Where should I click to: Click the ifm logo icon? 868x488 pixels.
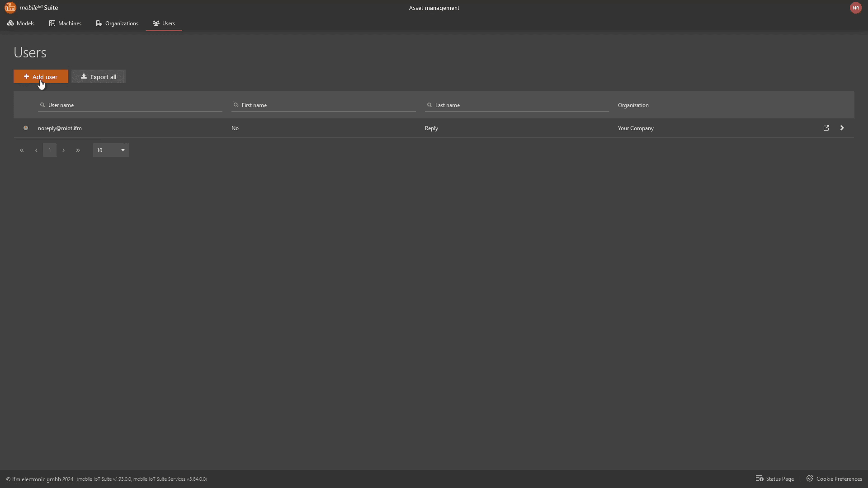(10, 8)
